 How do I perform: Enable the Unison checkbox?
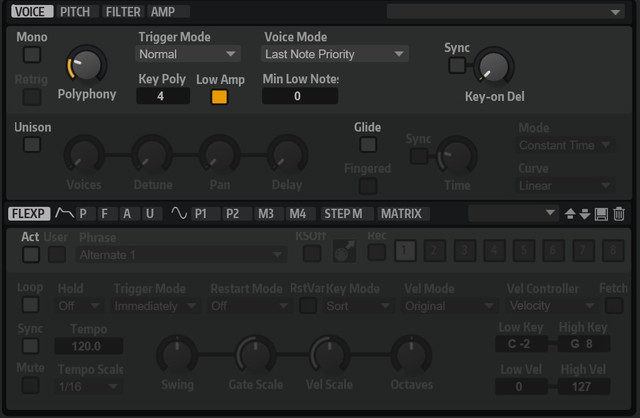click(x=32, y=145)
